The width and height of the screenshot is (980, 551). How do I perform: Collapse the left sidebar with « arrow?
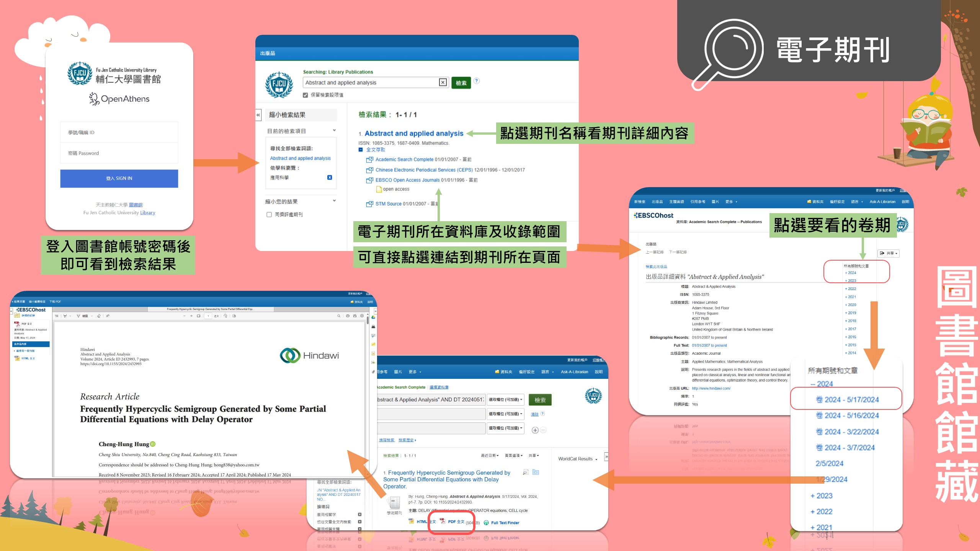coord(258,115)
